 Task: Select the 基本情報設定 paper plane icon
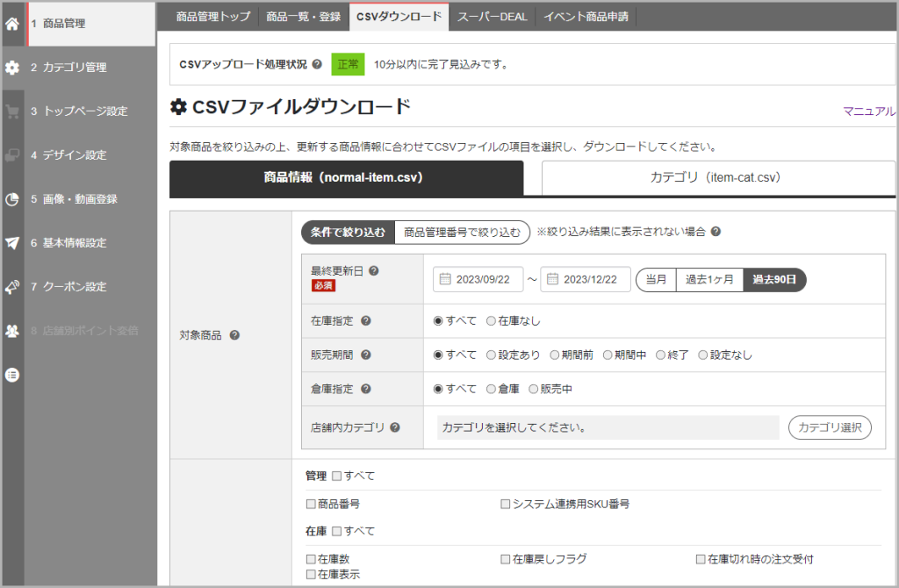(x=11, y=243)
